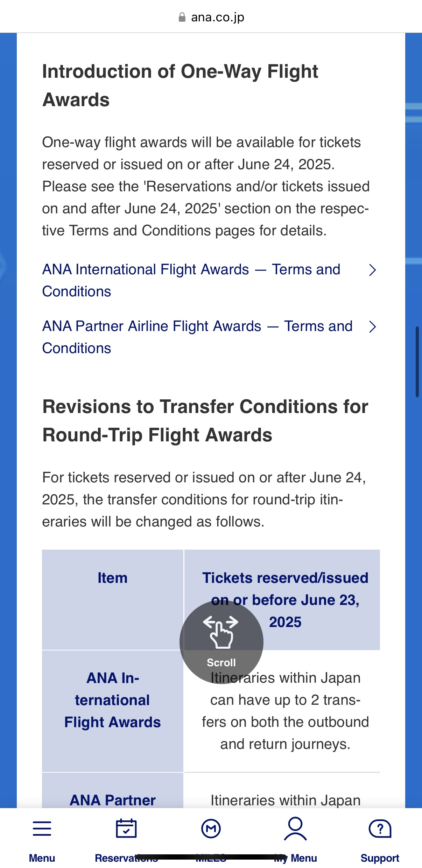Click the page scrollbar thumb on right edge
Screen dimensions: 422x868
(417, 361)
